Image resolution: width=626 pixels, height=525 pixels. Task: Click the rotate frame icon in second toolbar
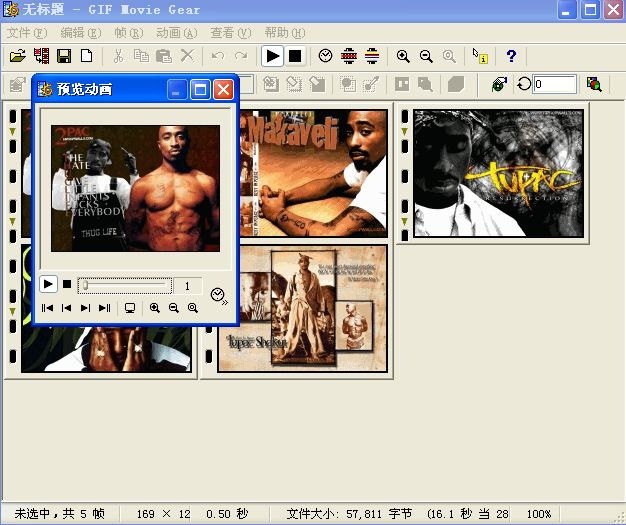tap(294, 84)
